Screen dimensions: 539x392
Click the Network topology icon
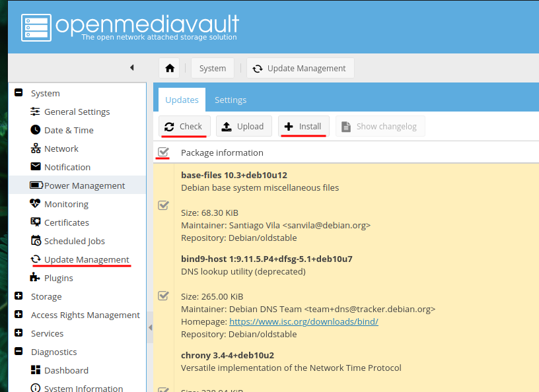click(x=36, y=148)
